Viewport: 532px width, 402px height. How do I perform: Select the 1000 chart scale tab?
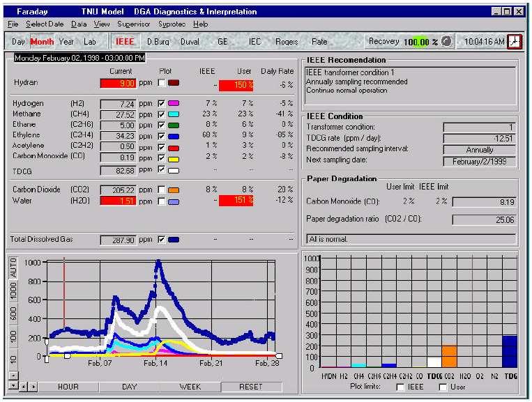tap(13, 291)
